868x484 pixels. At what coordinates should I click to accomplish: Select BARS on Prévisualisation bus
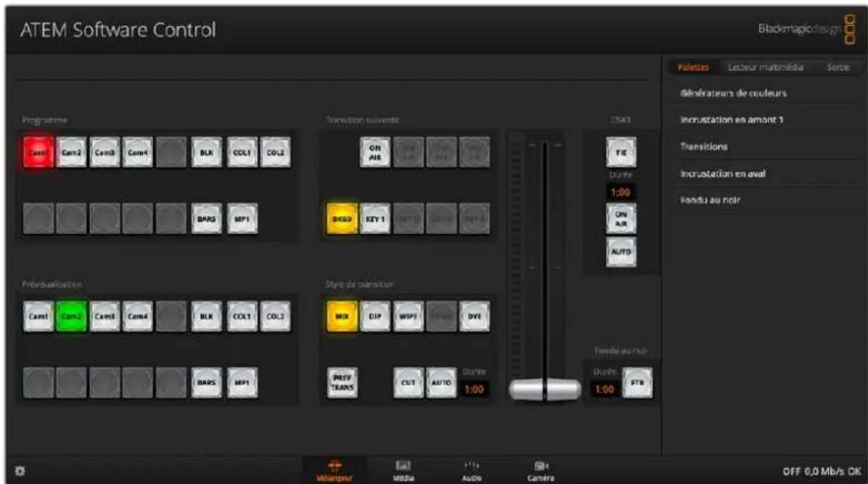tap(206, 382)
